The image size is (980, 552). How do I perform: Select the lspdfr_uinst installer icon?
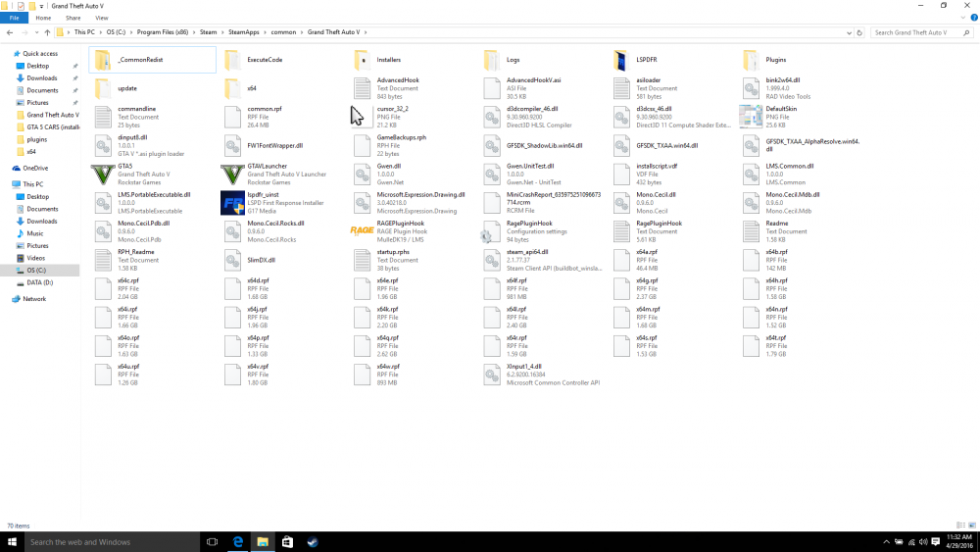(x=232, y=203)
